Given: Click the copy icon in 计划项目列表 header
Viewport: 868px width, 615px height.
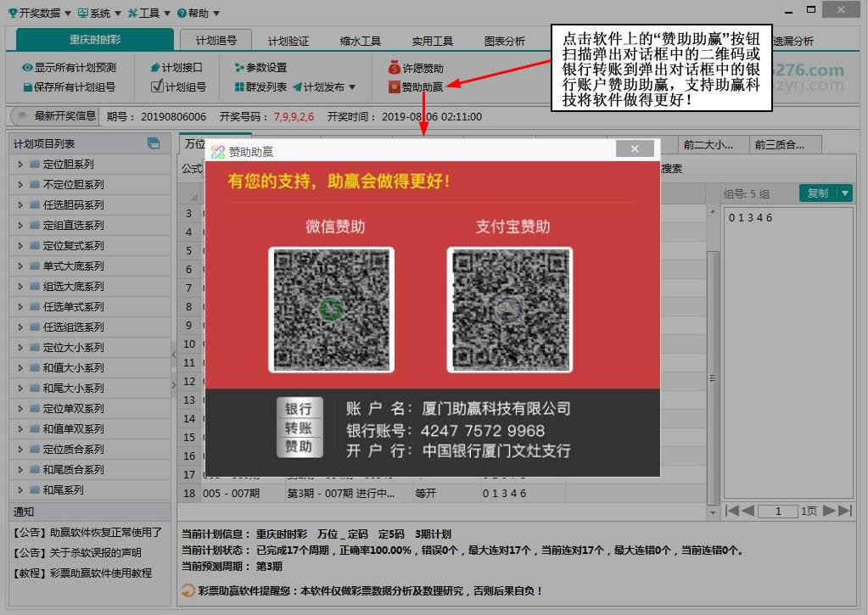Looking at the screenshot, I should [154, 143].
